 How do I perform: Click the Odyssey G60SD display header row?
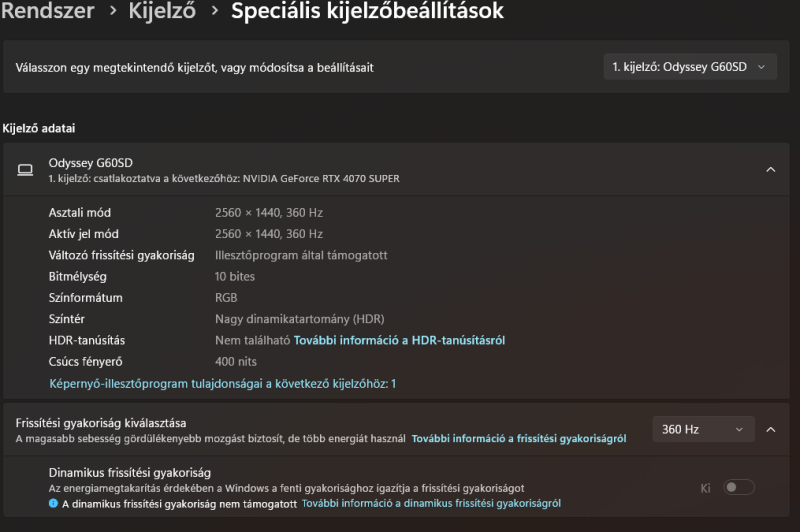pos(396,170)
